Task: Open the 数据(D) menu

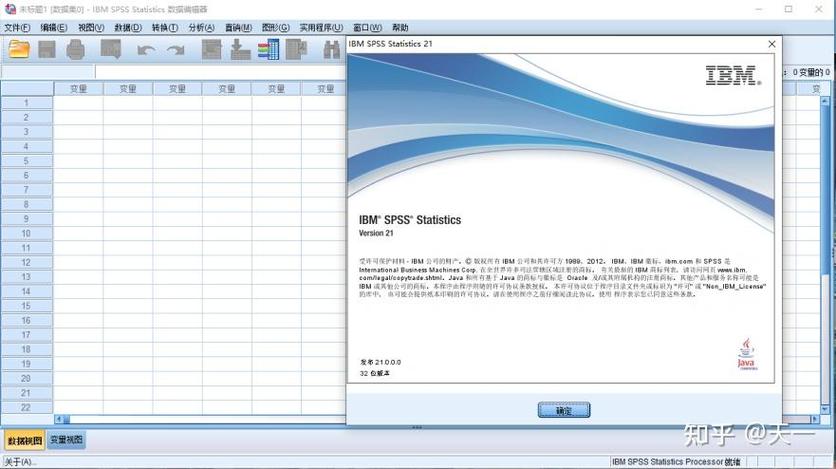Action: (x=128, y=28)
